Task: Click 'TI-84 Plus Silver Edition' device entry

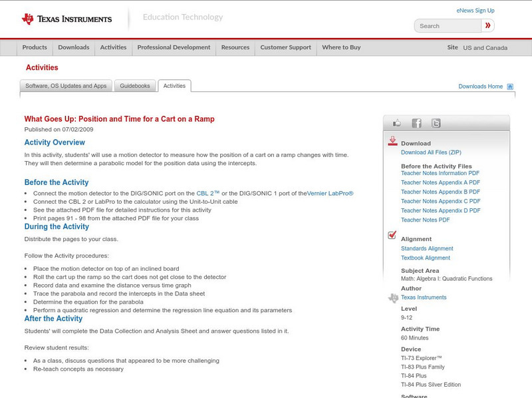Action: tap(431, 385)
